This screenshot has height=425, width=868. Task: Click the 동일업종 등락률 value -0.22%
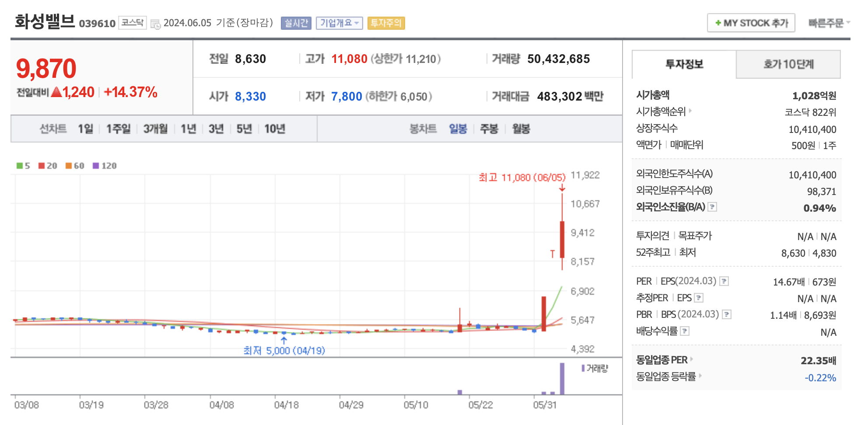(820, 378)
